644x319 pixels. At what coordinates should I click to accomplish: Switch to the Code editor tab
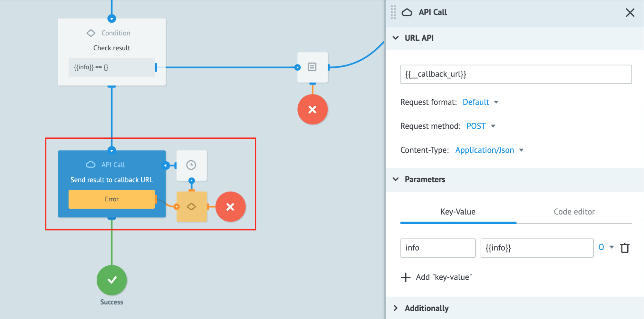coord(574,212)
